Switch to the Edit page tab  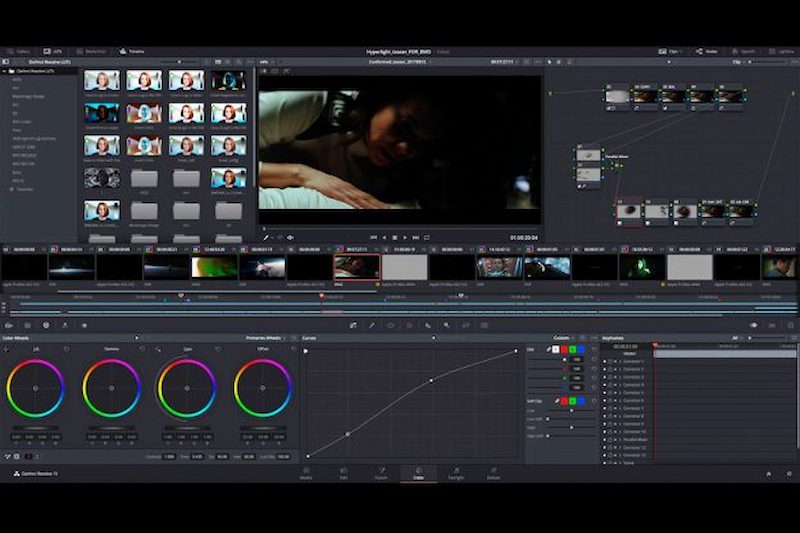click(343, 474)
